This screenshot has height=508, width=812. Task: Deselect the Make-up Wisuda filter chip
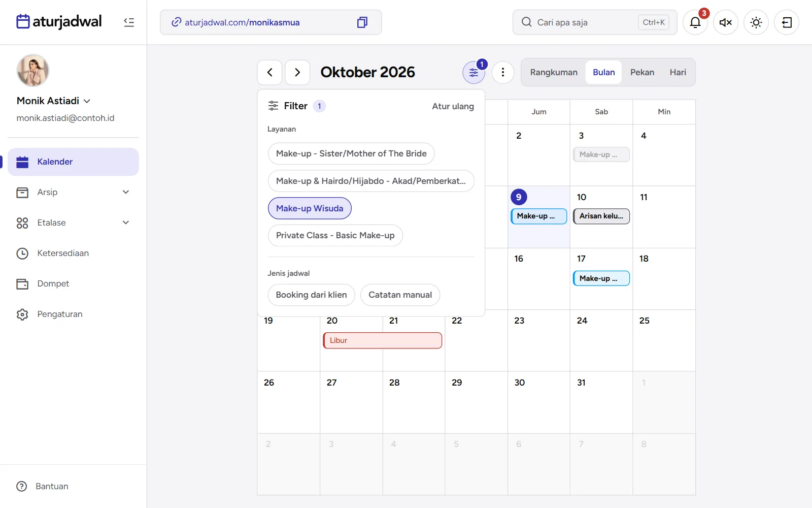point(310,208)
